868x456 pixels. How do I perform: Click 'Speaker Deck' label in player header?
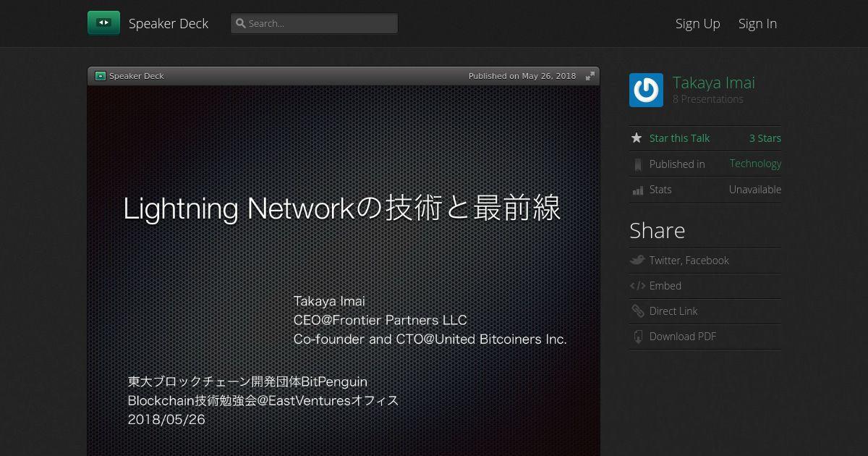pos(137,76)
